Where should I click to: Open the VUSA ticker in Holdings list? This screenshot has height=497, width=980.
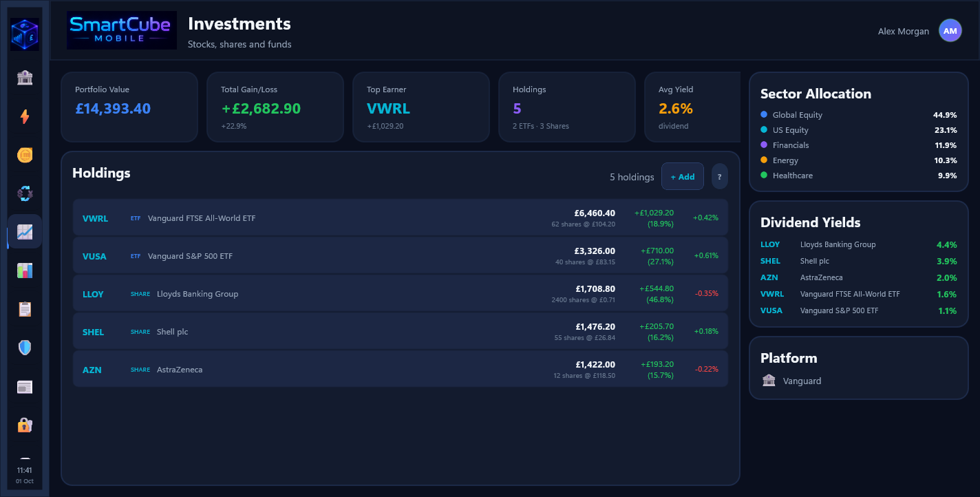point(94,256)
